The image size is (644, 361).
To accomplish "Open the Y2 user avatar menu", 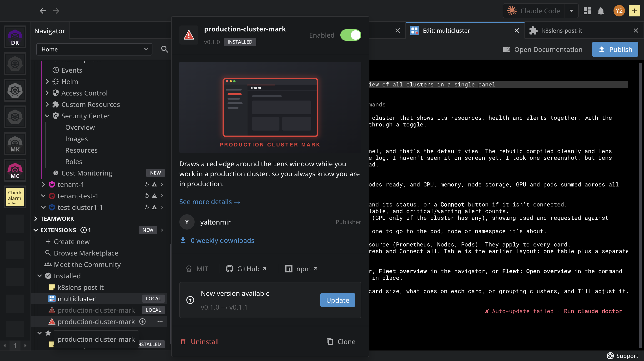I will [x=619, y=11].
